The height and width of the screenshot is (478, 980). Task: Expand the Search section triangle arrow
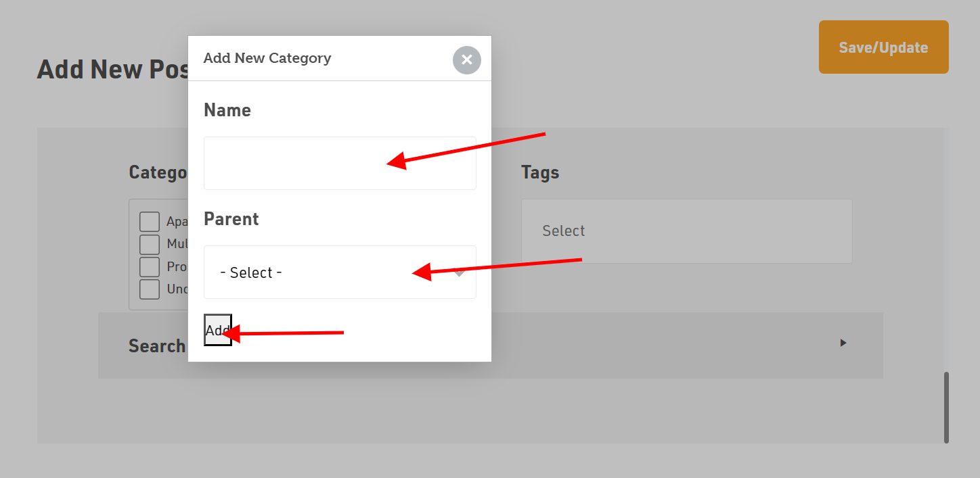(843, 343)
